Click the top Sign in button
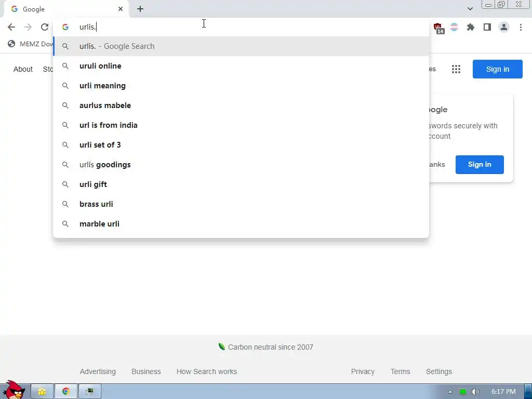 (497, 69)
